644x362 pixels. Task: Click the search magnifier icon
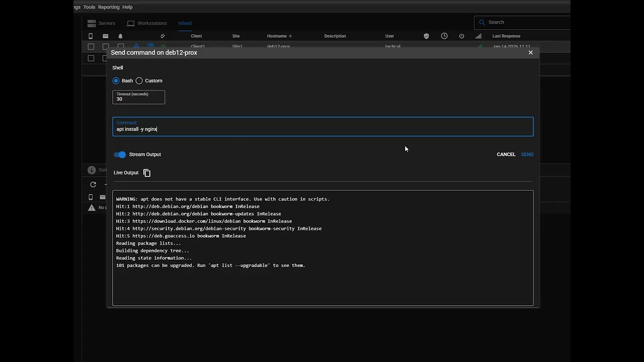click(x=482, y=22)
